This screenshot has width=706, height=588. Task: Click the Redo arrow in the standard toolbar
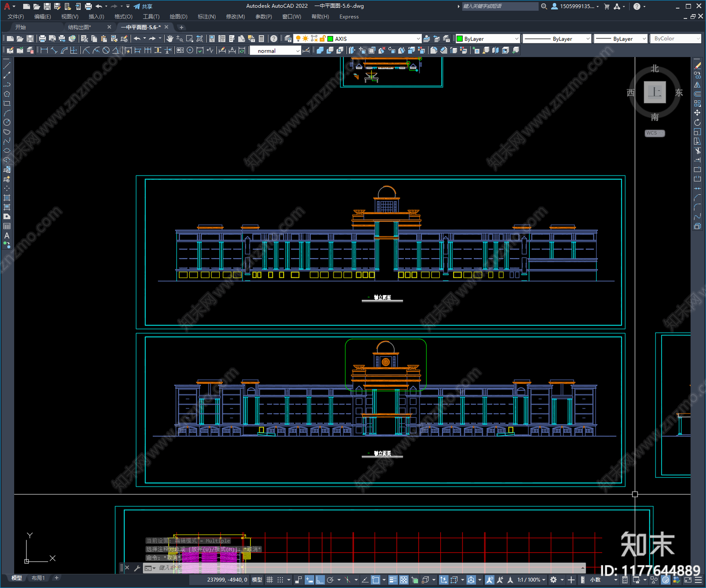152,39
